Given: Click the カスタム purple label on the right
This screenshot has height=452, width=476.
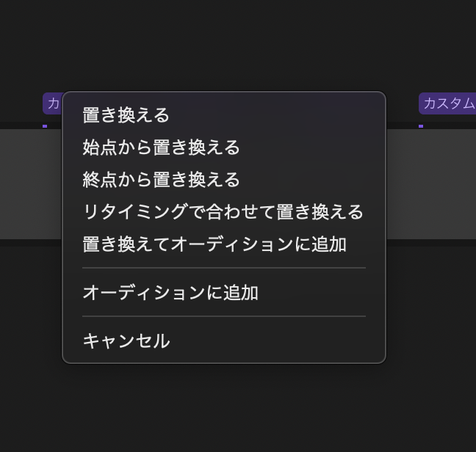Looking at the screenshot, I should coord(448,103).
